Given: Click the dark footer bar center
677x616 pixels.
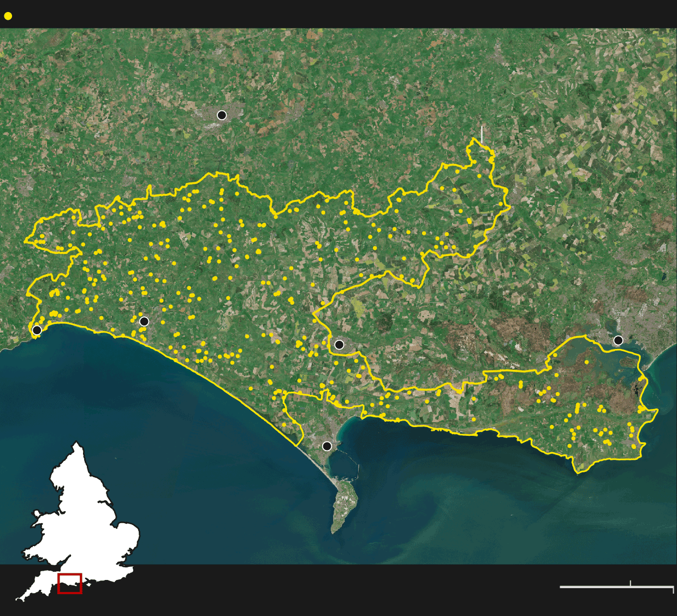Looking at the screenshot, I should click(339, 590).
